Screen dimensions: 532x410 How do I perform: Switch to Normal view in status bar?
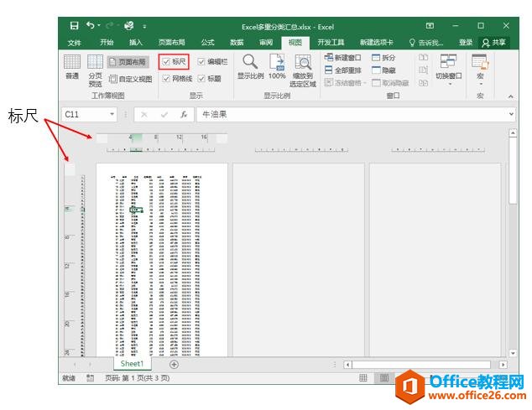[x=363, y=378]
